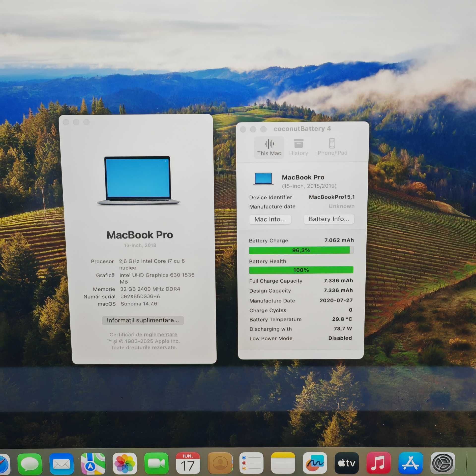
Task: Click the battery Manufacture Date 2020-07-27
Action: click(x=336, y=300)
